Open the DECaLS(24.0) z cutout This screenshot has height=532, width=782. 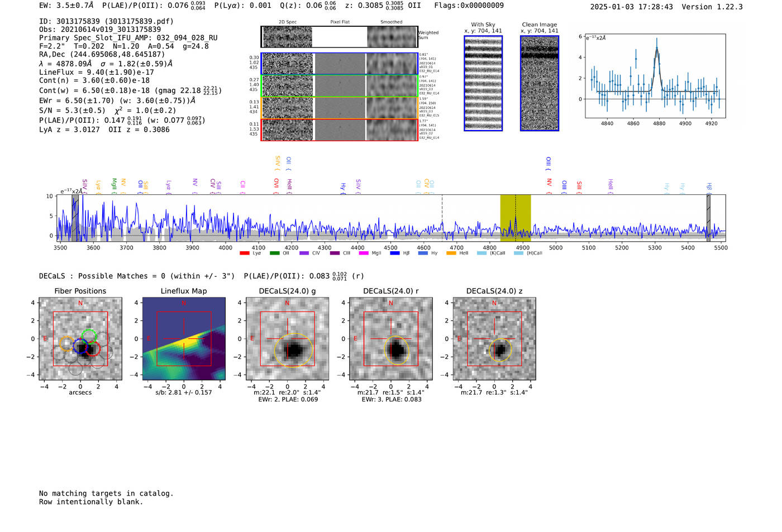tap(494, 338)
